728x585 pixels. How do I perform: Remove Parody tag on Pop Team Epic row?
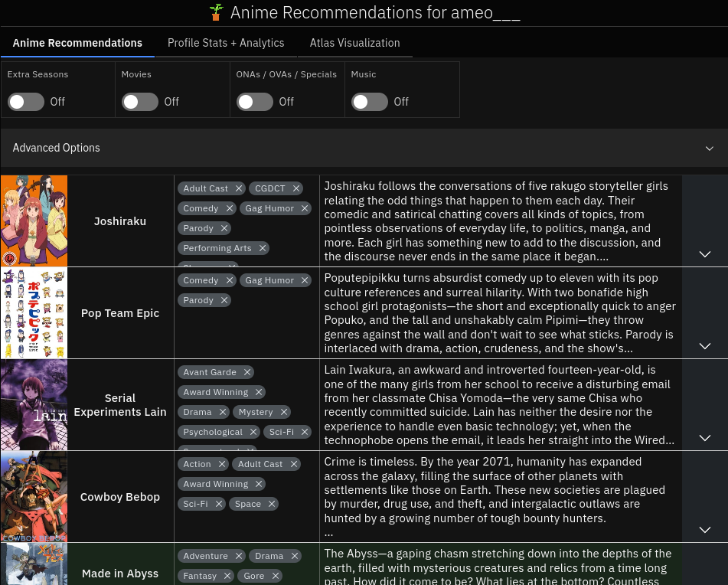(x=224, y=300)
